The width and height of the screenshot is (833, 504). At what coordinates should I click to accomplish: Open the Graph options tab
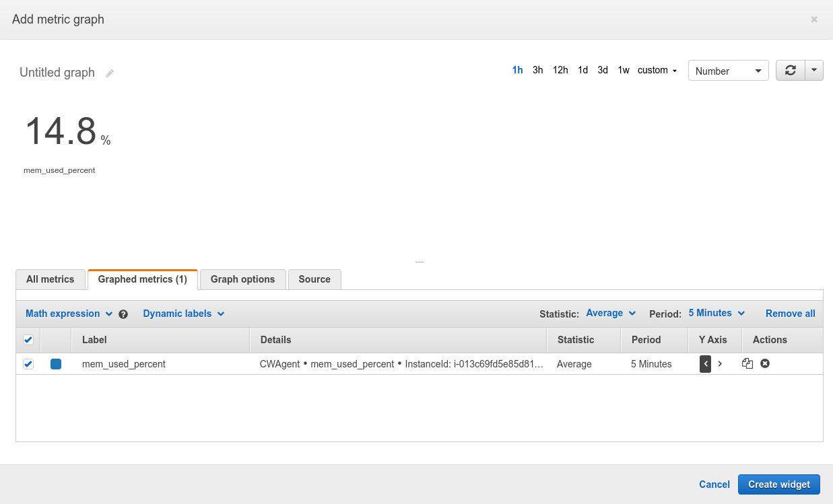coord(242,279)
